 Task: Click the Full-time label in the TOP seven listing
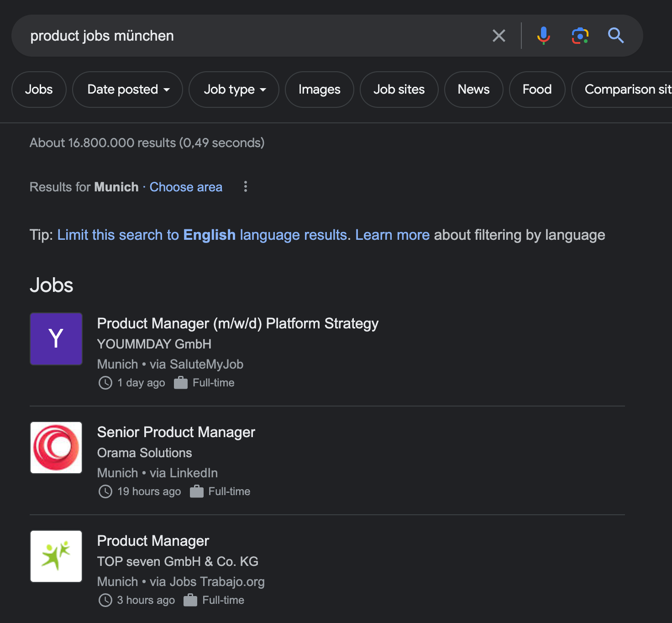(223, 600)
